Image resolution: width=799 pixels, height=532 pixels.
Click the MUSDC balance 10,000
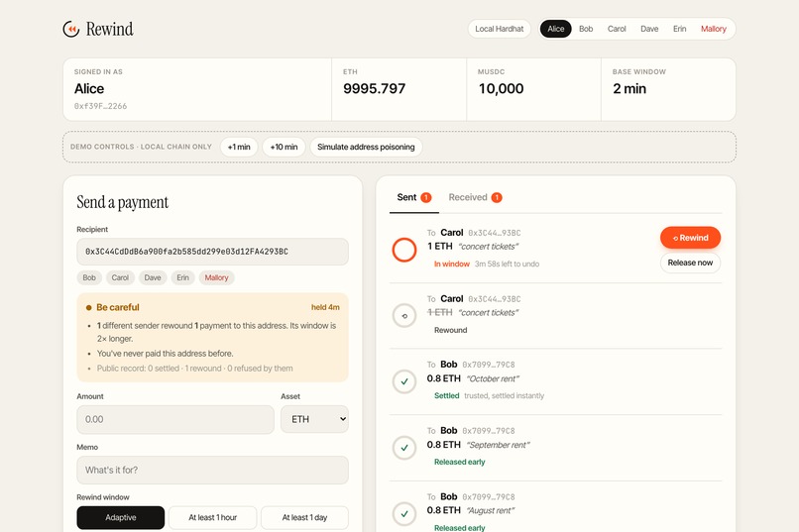click(x=501, y=88)
